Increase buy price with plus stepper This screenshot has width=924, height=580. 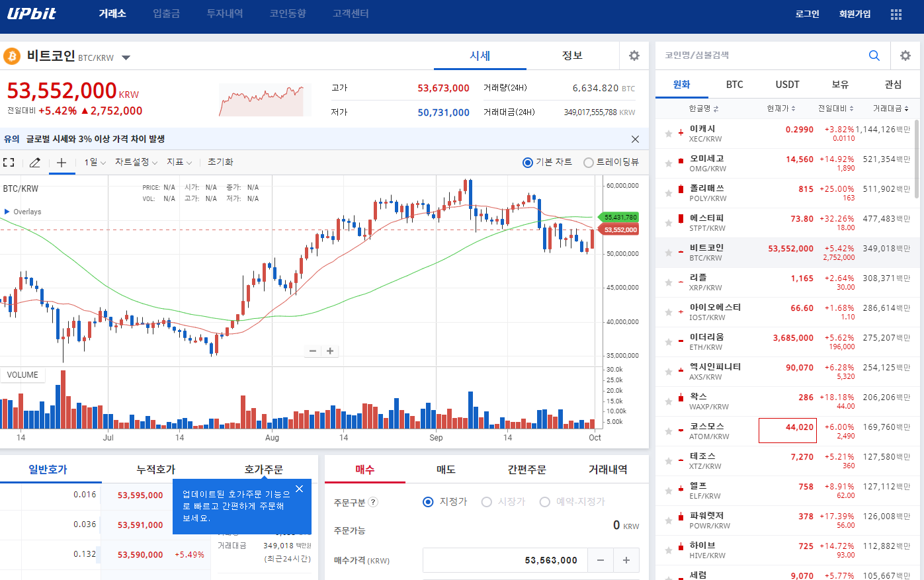point(626,560)
